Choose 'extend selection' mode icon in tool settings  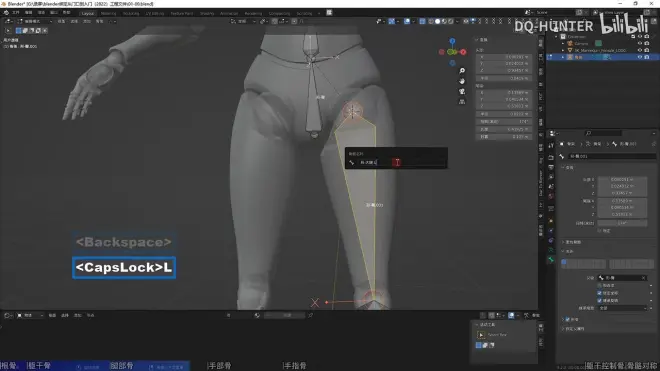pyautogui.click(x=25, y=30)
